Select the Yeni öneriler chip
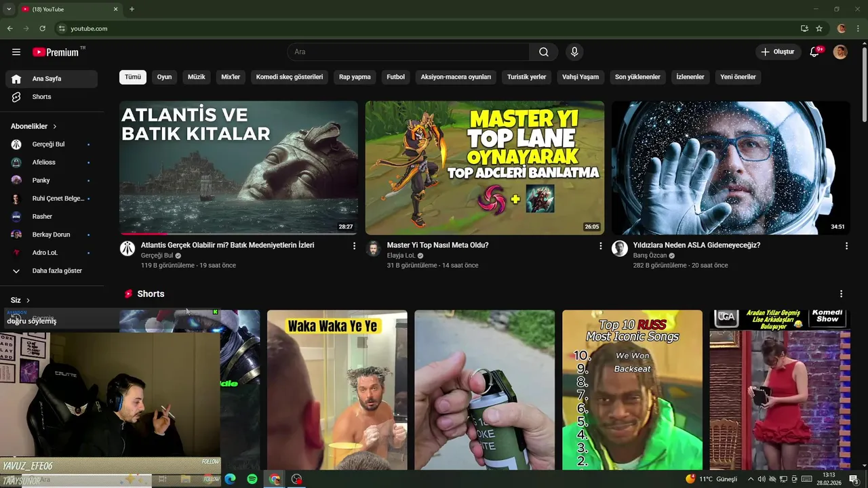The height and width of the screenshot is (488, 868). pyautogui.click(x=738, y=77)
